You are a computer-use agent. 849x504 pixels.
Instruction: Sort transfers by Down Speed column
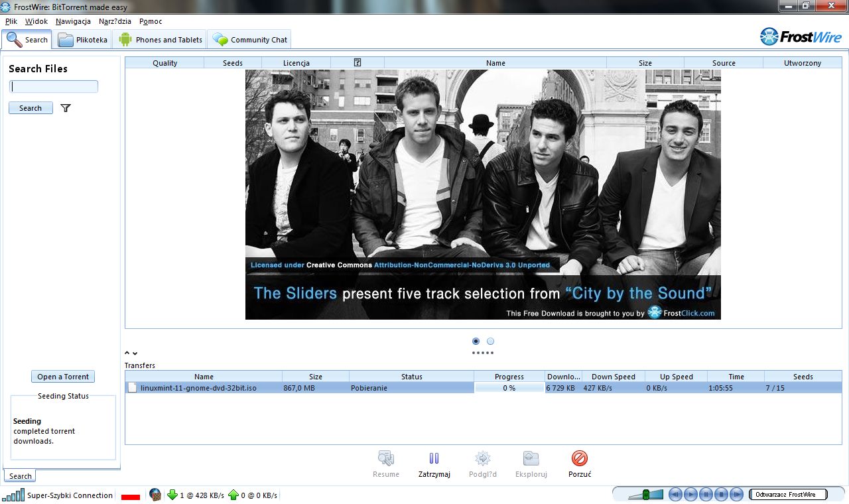click(x=613, y=377)
